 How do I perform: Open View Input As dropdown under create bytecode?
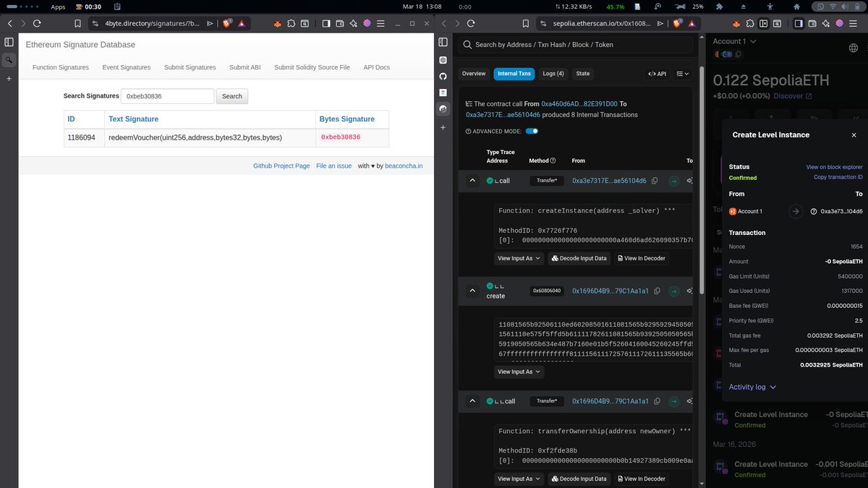[519, 372]
